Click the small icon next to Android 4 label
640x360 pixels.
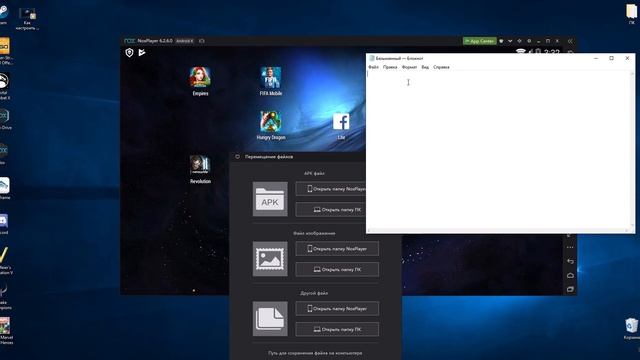tap(202, 41)
